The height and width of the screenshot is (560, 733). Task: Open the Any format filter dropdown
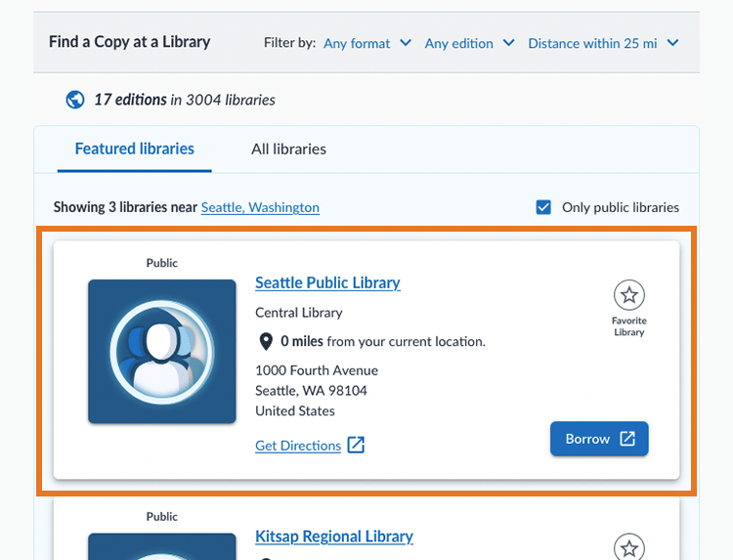(367, 43)
